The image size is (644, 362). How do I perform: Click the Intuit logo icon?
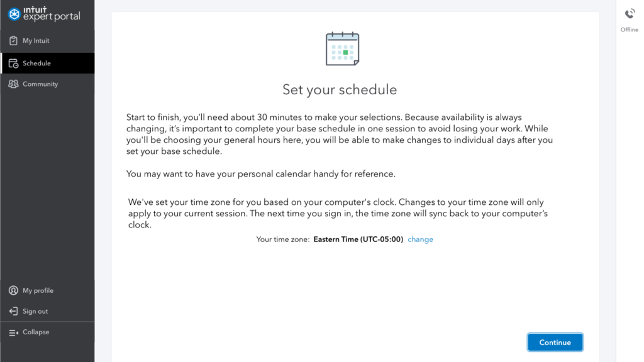[14, 14]
